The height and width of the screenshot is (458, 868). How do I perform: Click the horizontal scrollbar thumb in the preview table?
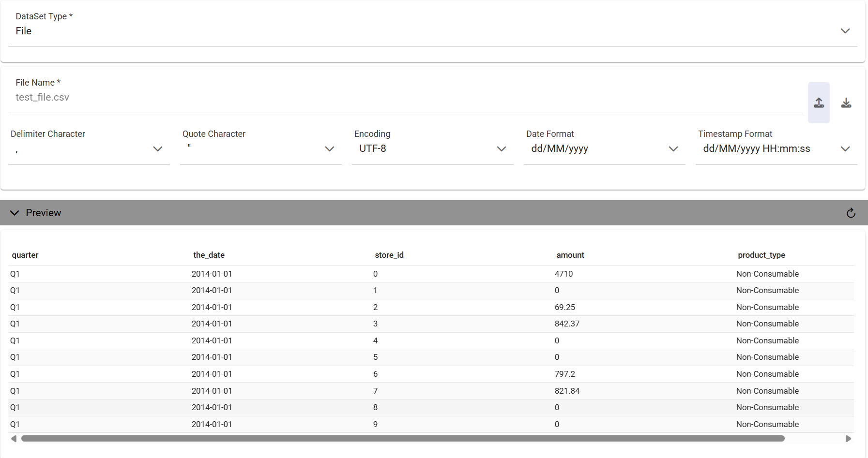click(x=403, y=439)
